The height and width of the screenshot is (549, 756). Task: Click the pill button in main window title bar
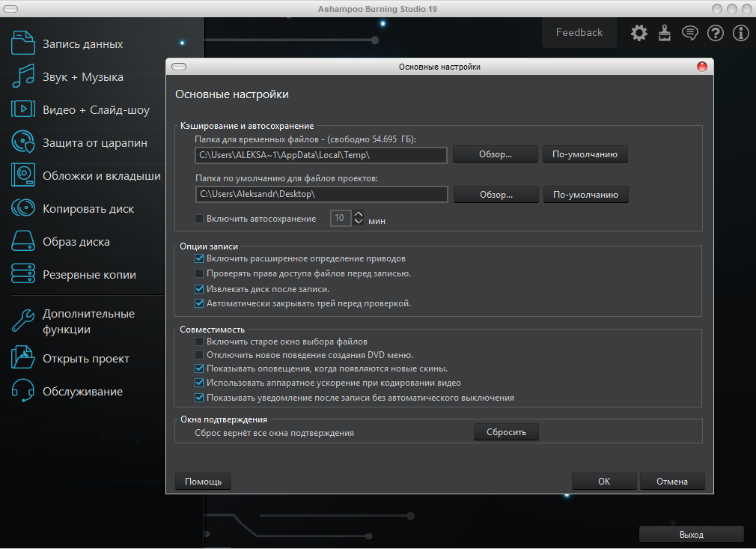10,9
